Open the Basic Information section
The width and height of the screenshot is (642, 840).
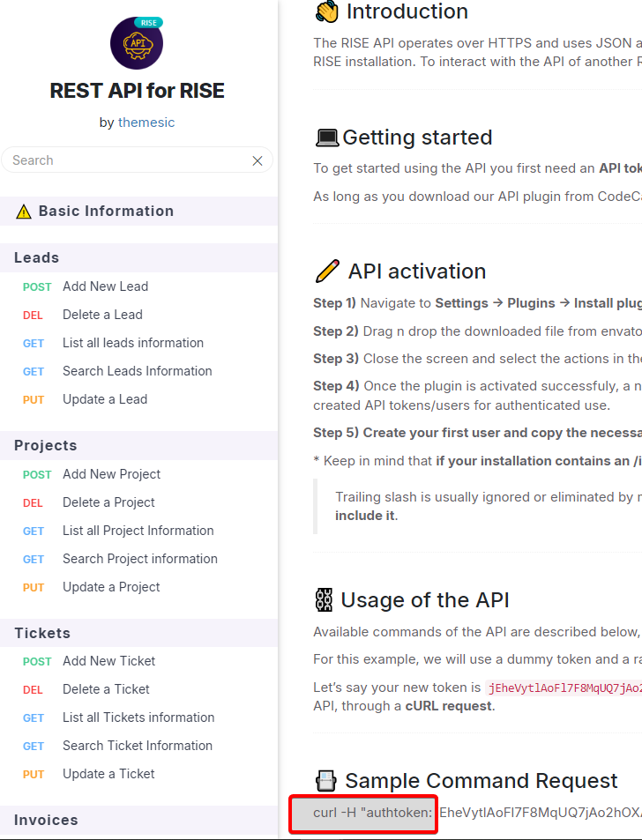click(x=106, y=212)
